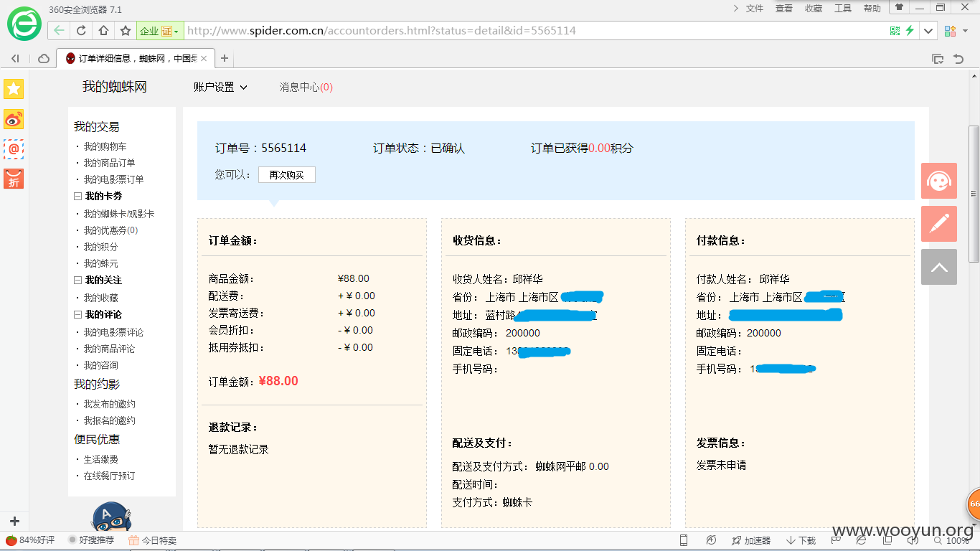Screen dimensions: 980x551
Task: Open a new tab with plus button
Action: tap(225, 59)
